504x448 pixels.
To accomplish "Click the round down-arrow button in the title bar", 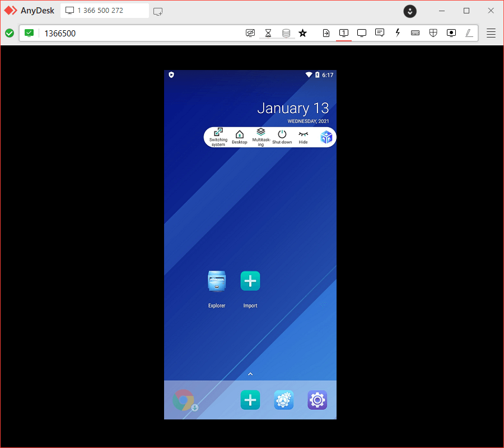I will tap(410, 11).
